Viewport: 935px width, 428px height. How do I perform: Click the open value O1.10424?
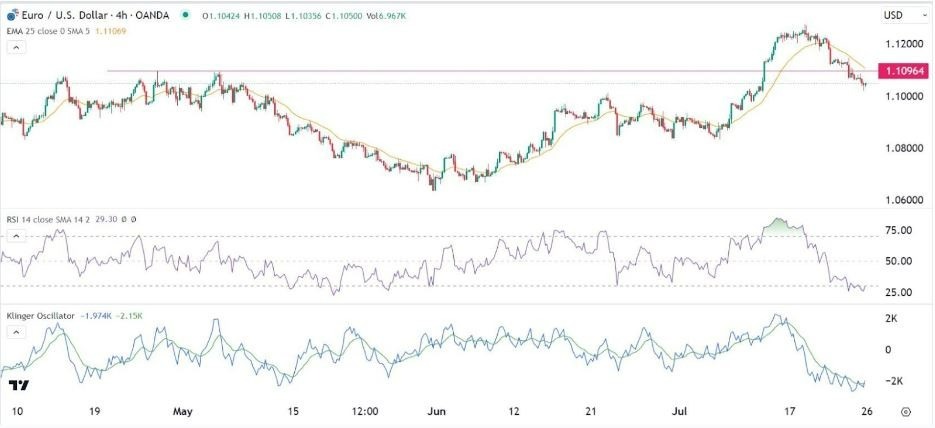point(221,17)
